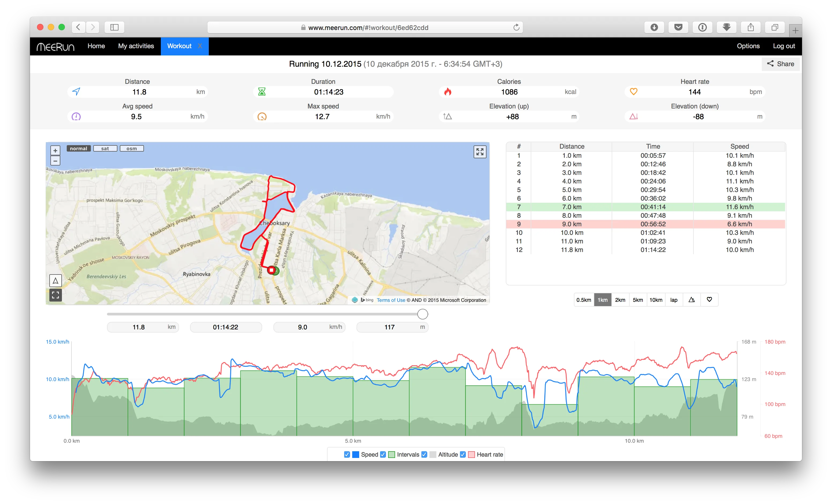Image resolution: width=832 pixels, height=504 pixels.
Task: Open the Terms of Use link on map
Action: pos(391,300)
